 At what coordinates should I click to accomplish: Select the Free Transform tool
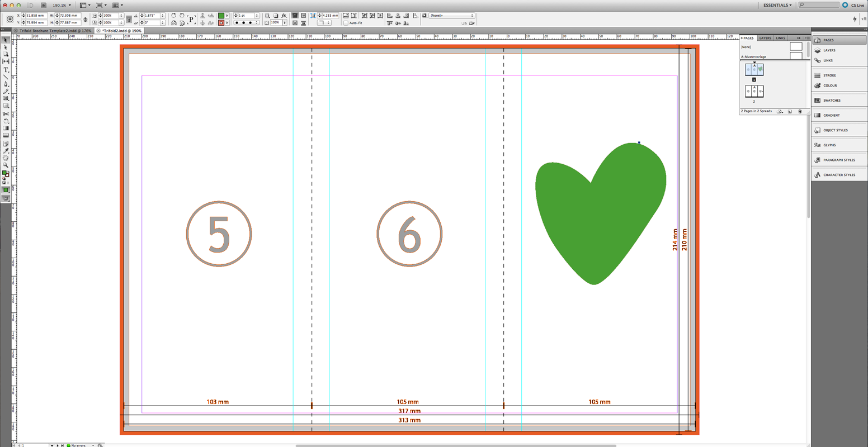[x=6, y=122]
